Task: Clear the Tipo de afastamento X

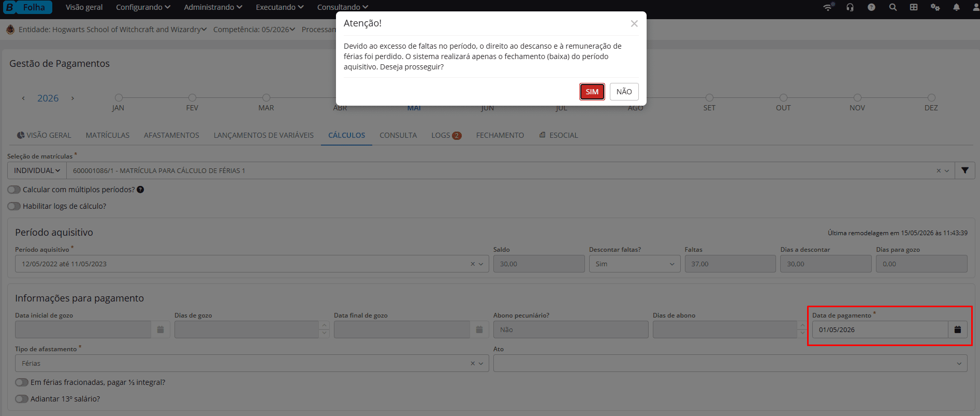Action: [x=473, y=363]
